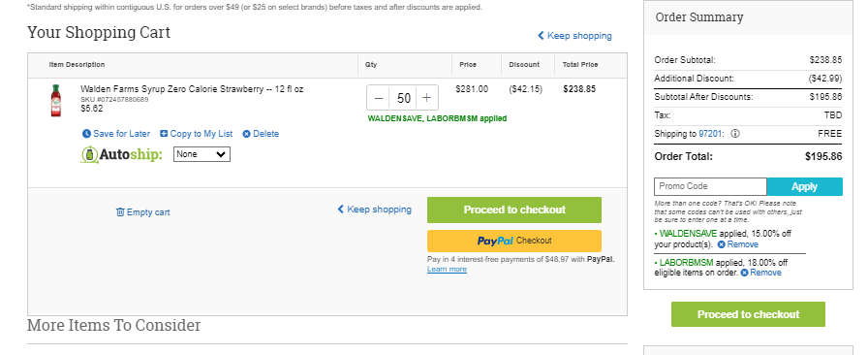Click the shipping info circle icon
This screenshot has width=868, height=355.
tap(734, 134)
